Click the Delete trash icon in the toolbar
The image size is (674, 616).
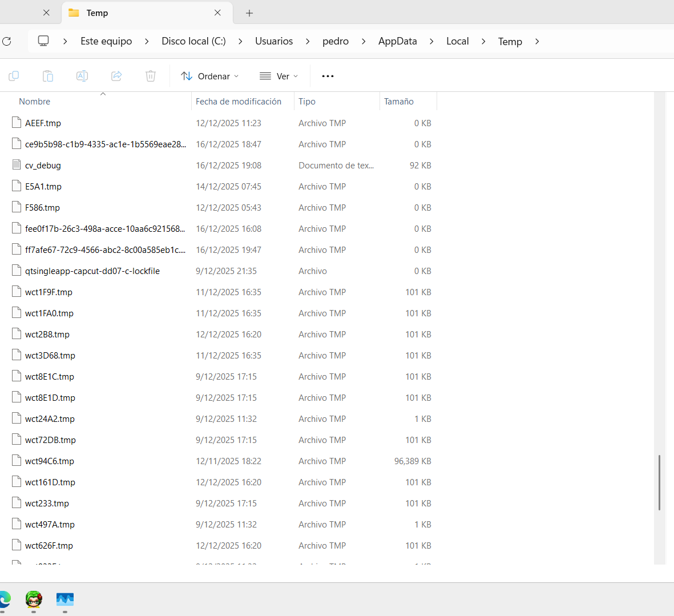coord(151,76)
